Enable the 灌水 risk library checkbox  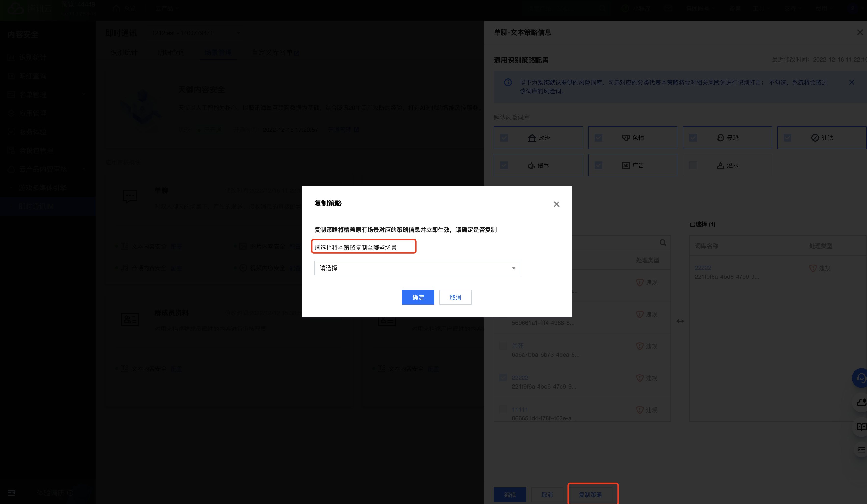693,165
